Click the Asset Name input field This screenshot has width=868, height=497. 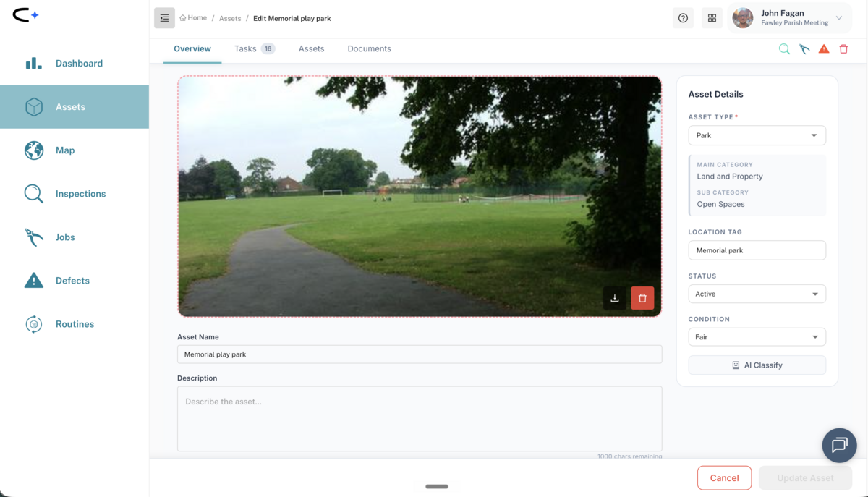[420, 354]
